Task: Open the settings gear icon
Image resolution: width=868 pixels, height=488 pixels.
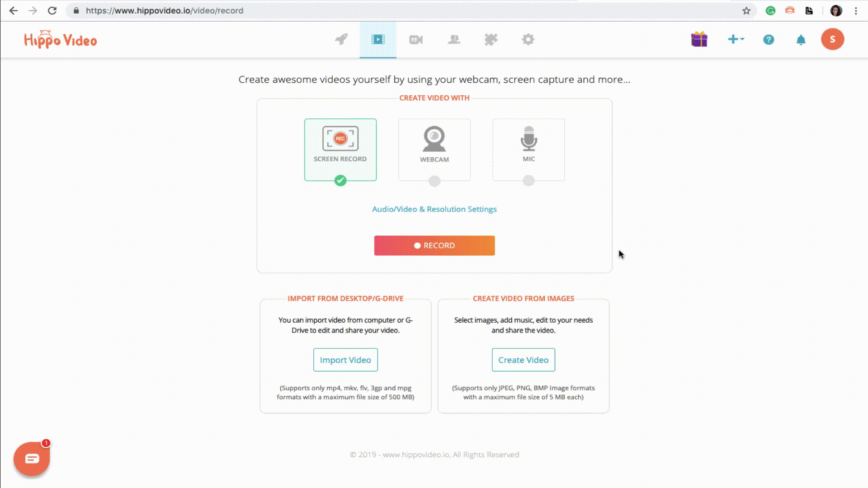Action: (x=528, y=39)
